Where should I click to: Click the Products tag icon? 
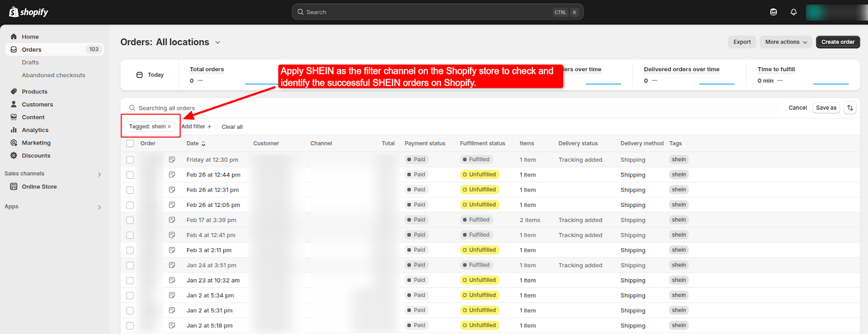(14, 91)
